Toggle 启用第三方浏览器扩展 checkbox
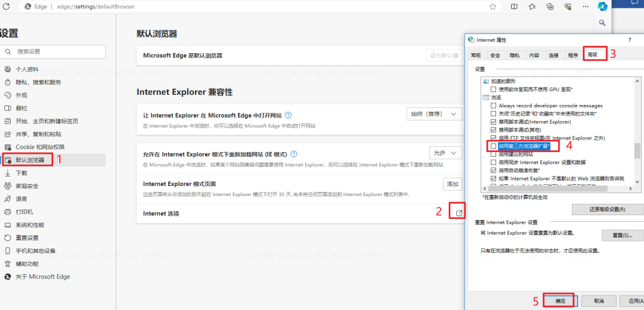The height and width of the screenshot is (310, 644). 494,146
